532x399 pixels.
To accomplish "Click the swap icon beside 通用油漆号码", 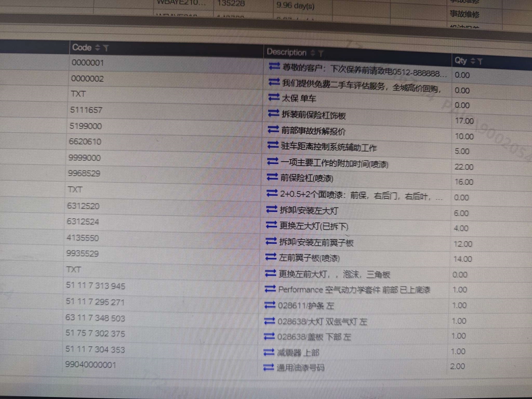I will point(268,367).
